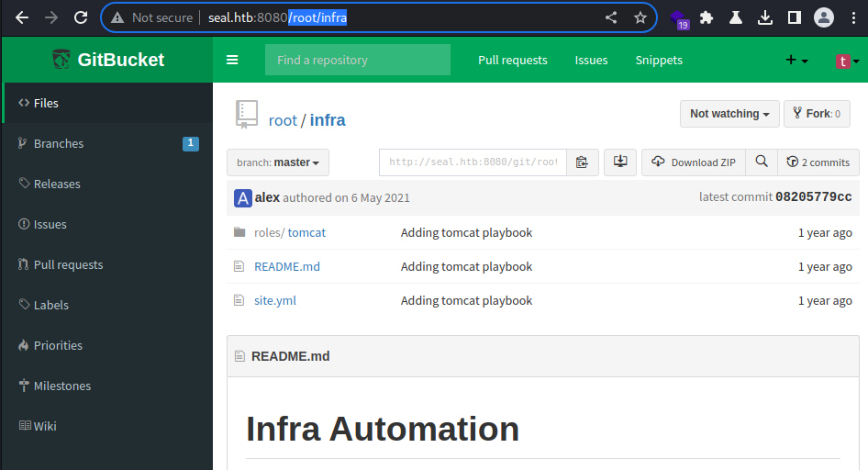Click alex's avatar icon

tap(242, 197)
